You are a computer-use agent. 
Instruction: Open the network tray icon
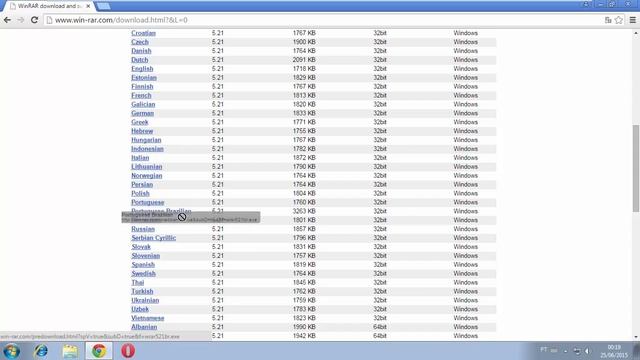pos(577,351)
